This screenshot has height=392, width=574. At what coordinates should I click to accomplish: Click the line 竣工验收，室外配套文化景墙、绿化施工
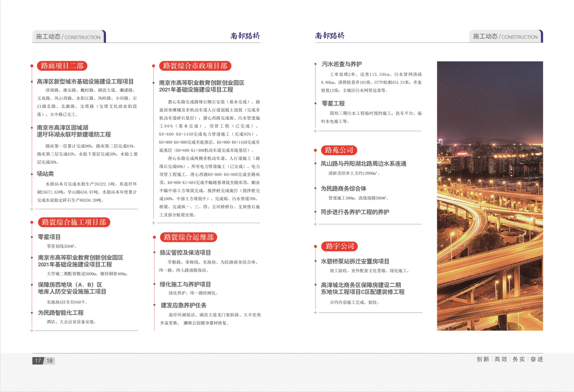[x=369, y=270]
